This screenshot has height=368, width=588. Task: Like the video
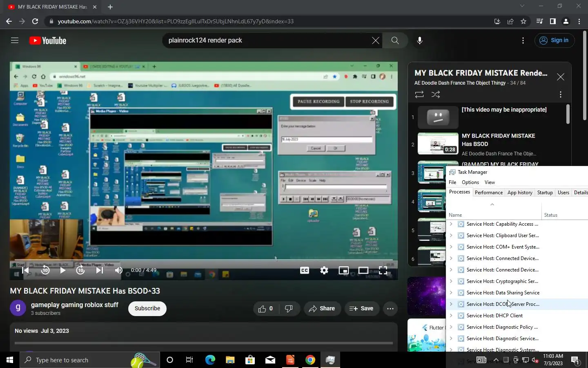265,309
